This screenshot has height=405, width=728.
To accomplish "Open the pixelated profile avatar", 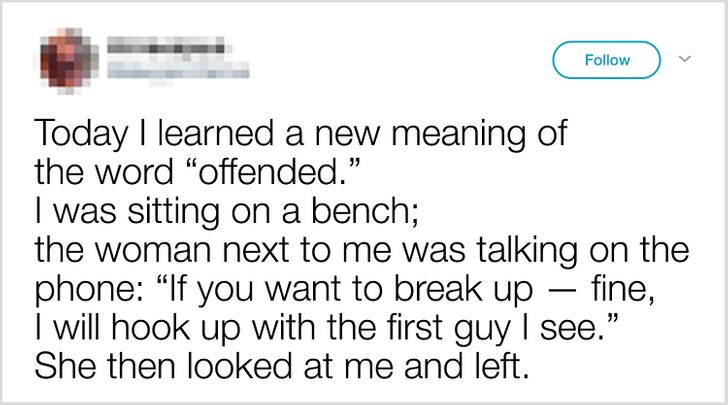I will click(x=68, y=60).
